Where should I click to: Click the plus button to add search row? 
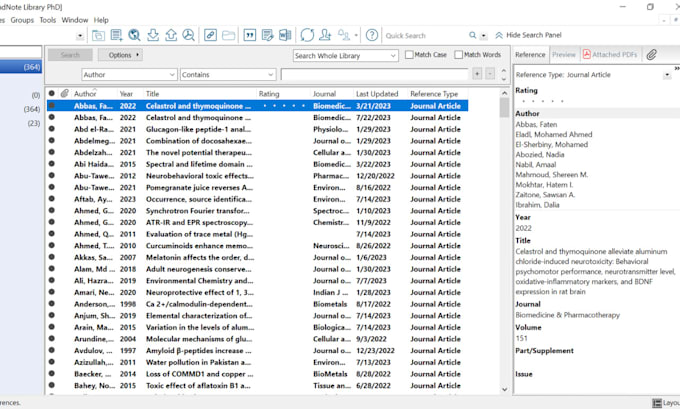[x=477, y=74]
